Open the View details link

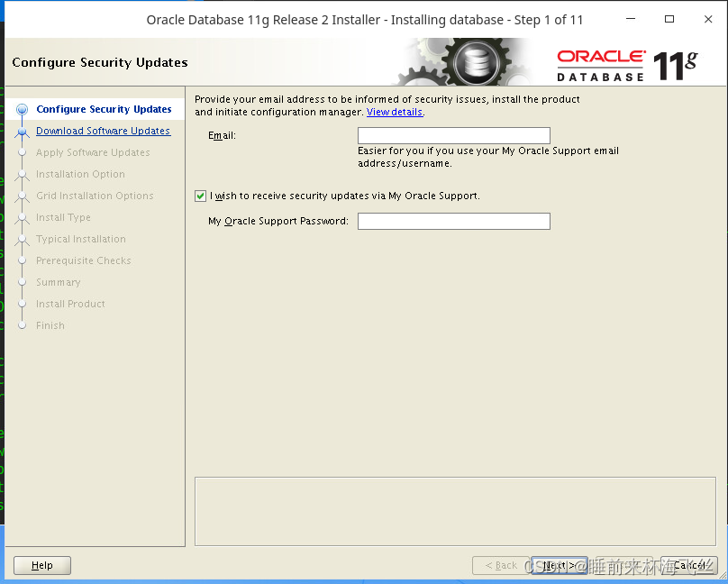point(394,112)
